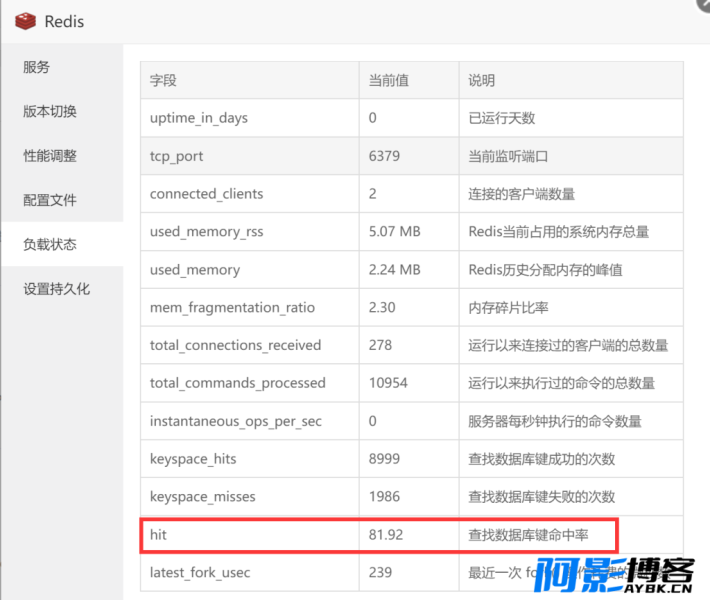This screenshot has width=710, height=600.
Task: Click the Redis logo icon
Action: point(25,21)
